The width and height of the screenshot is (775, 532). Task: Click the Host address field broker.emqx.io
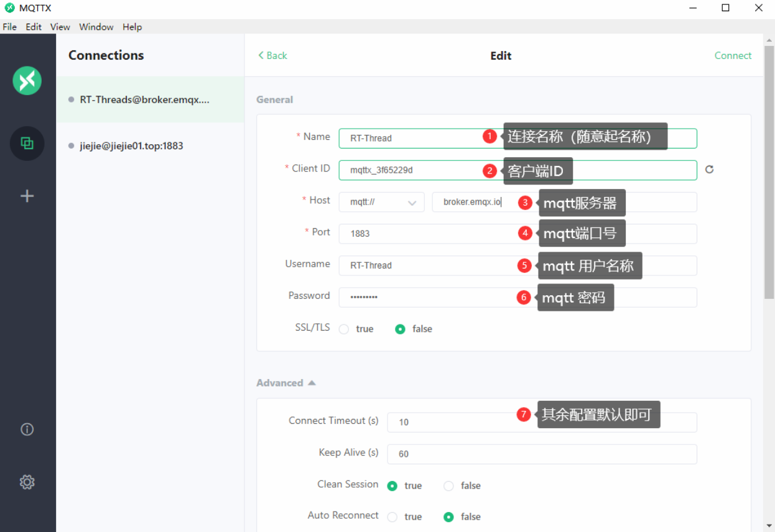tap(564, 202)
